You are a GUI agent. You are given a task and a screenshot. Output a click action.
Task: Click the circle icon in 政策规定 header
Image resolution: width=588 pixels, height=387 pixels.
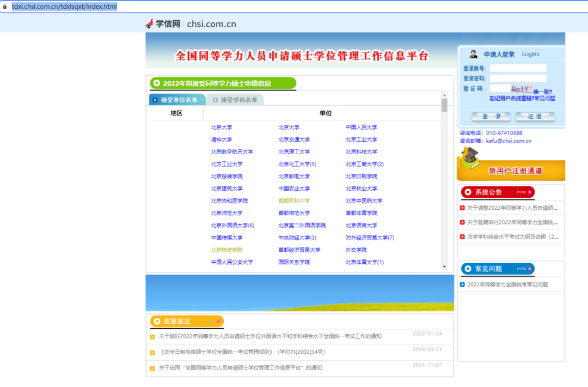point(157,321)
